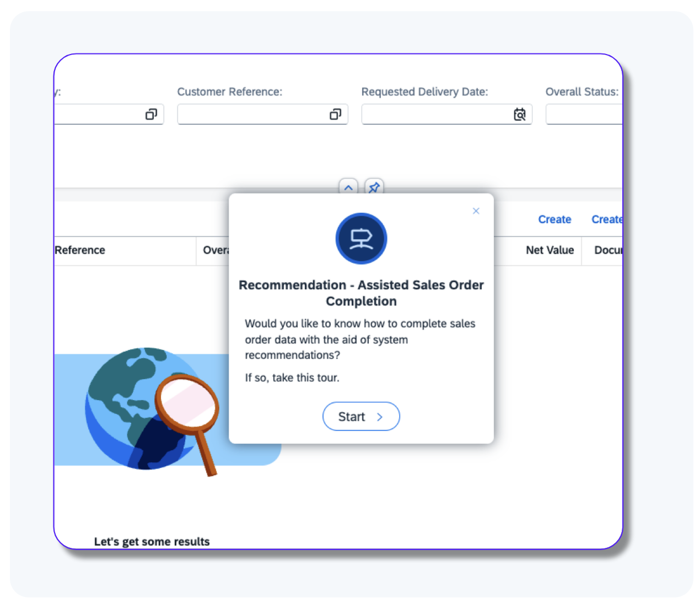Click the truncated Create link at the right edge
Image resolution: width=700 pixels, height=609 pixels.
[x=606, y=219]
